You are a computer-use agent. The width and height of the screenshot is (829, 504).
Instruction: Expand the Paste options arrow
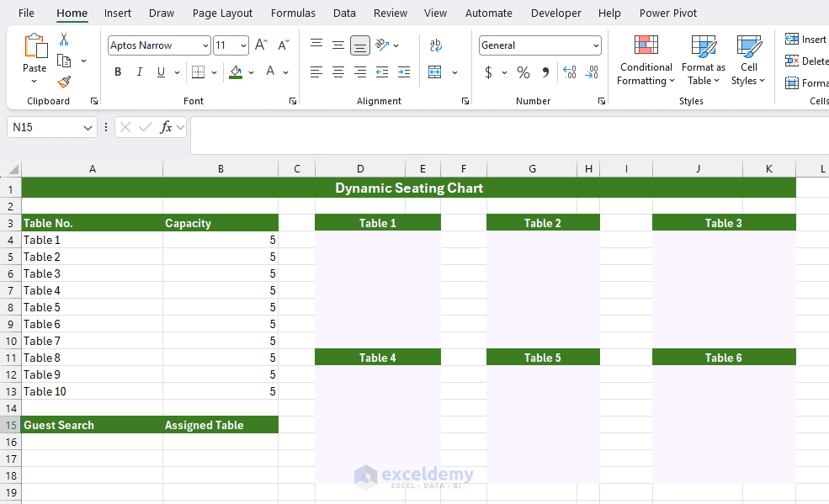coord(34,82)
